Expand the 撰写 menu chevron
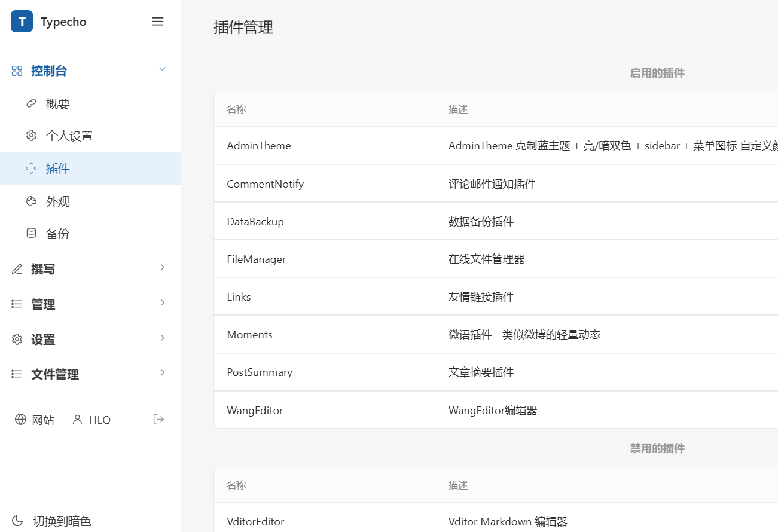Image resolution: width=778 pixels, height=532 pixels. coord(162,267)
